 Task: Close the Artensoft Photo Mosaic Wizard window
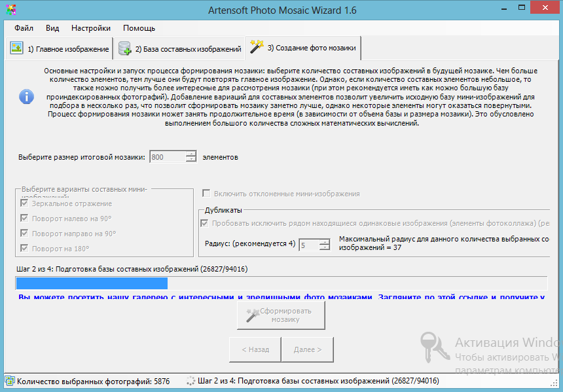[545, 8]
